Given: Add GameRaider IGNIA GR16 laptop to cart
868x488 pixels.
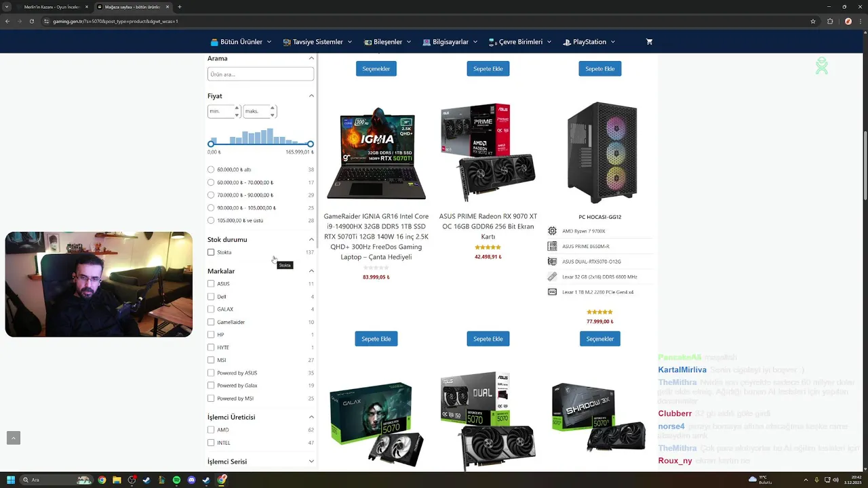Looking at the screenshot, I should [376, 339].
